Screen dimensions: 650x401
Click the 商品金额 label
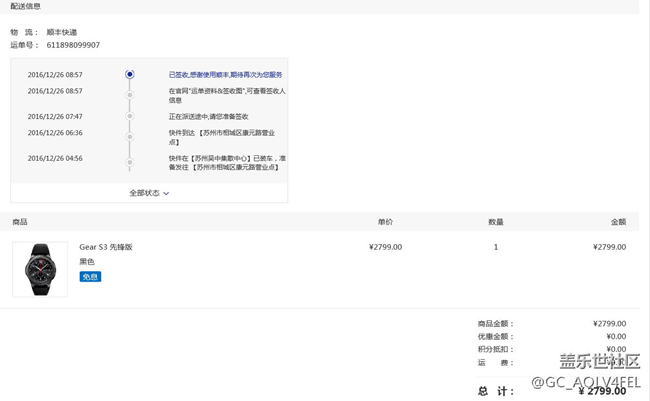click(496, 323)
